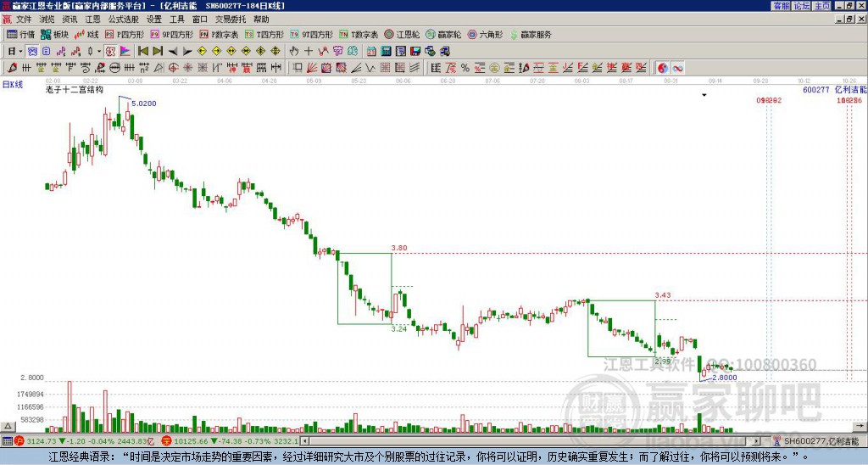Image resolution: width=868 pixels, height=465 pixels.
Task: Open 赢家服务 service
Action: point(531,34)
